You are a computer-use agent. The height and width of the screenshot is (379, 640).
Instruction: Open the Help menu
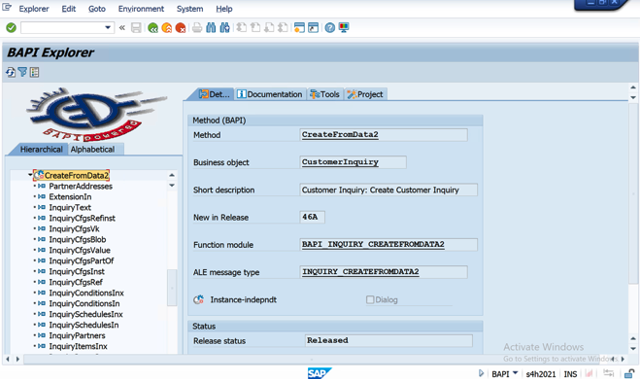224,9
